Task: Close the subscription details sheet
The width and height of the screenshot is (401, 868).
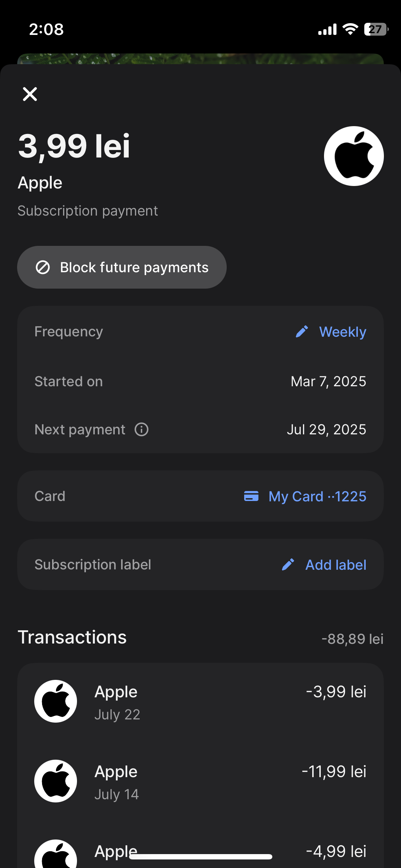Action: pyautogui.click(x=30, y=94)
